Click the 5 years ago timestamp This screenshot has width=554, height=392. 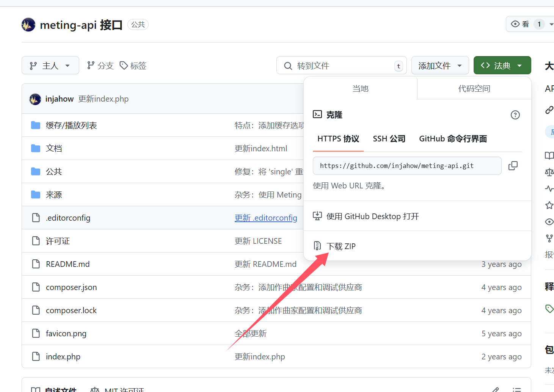coord(501,334)
